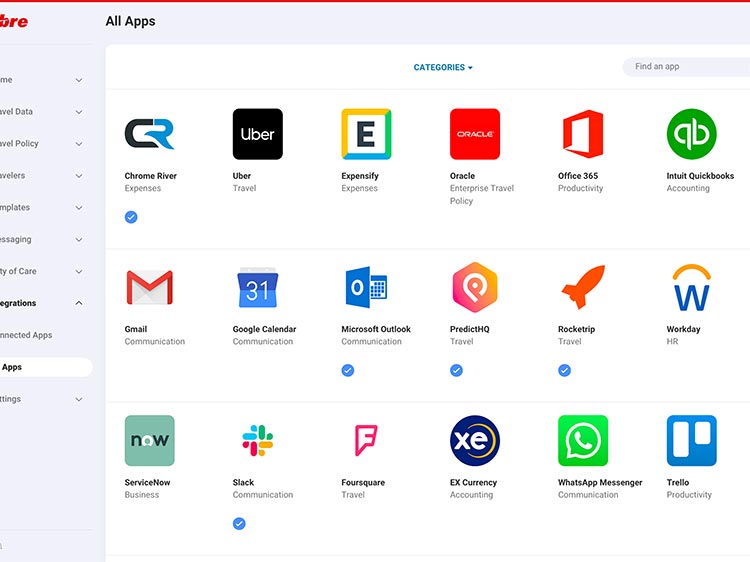Open the Categories dropdown
Image resolution: width=750 pixels, height=562 pixels.
(443, 68)
